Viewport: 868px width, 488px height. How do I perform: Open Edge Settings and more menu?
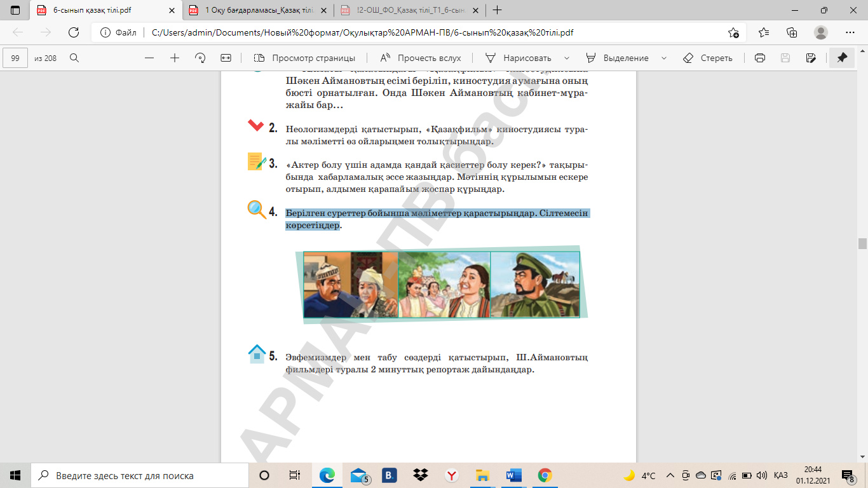click(x=850, y=33)
